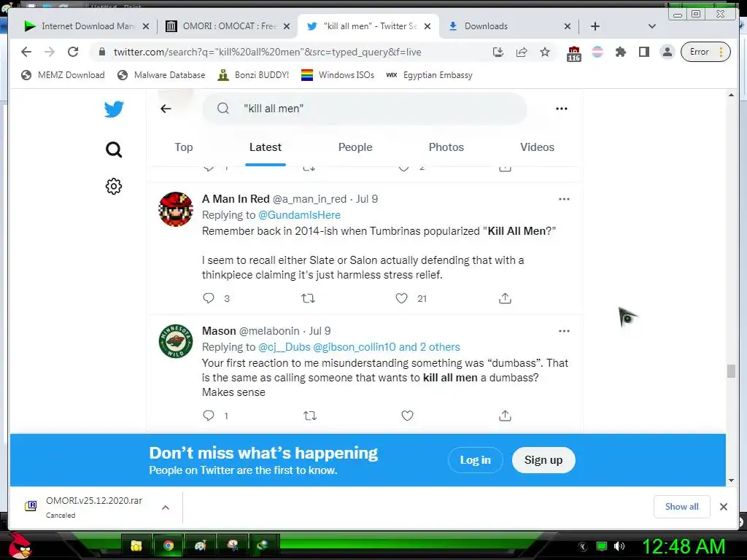This screenshot has width=747, height=560.
Task: Click the Sign up button
Action: point(543,460)
